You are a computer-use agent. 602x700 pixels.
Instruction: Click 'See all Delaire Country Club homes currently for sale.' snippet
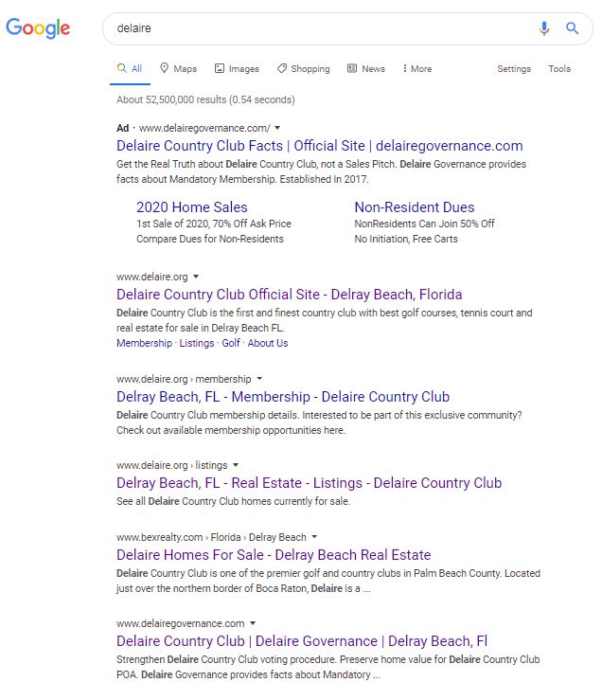click(234, 501)
